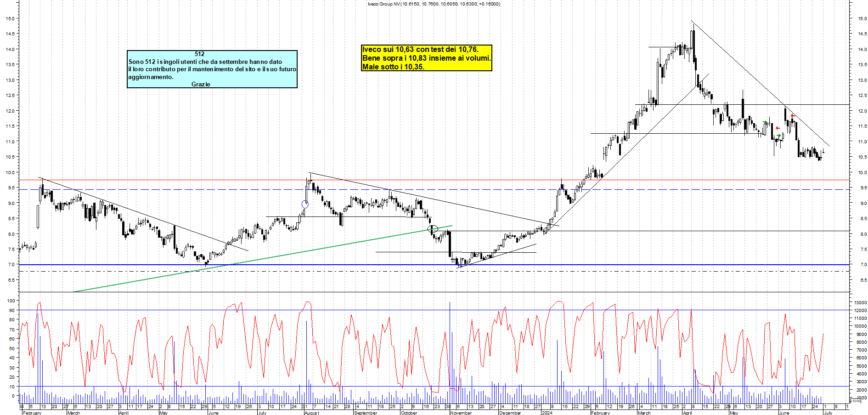The width and height of the screenshot is (868, 415).
Task: Click the '9.5' price label on left axis
Action: click(11, 188)
